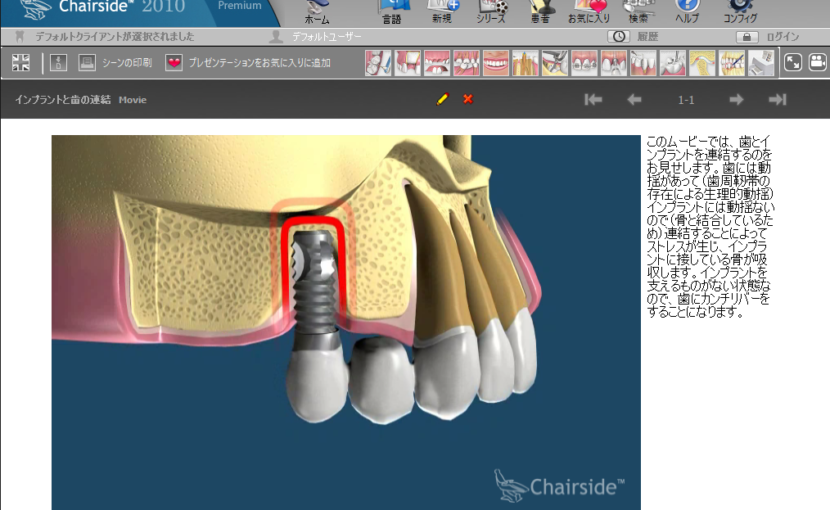
Task: Click the ログイン login button
Action: coord(768,37)
